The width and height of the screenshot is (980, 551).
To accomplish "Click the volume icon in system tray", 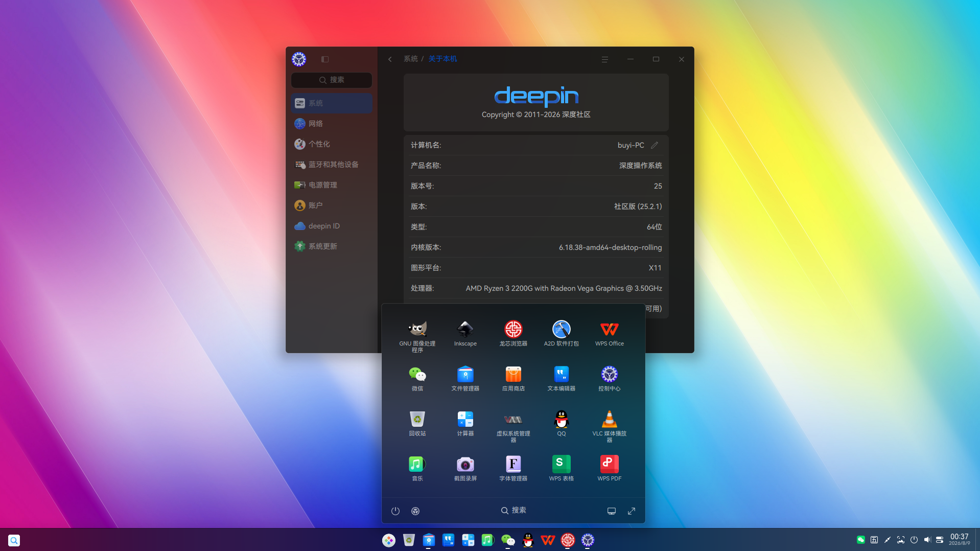I will 927,539.
